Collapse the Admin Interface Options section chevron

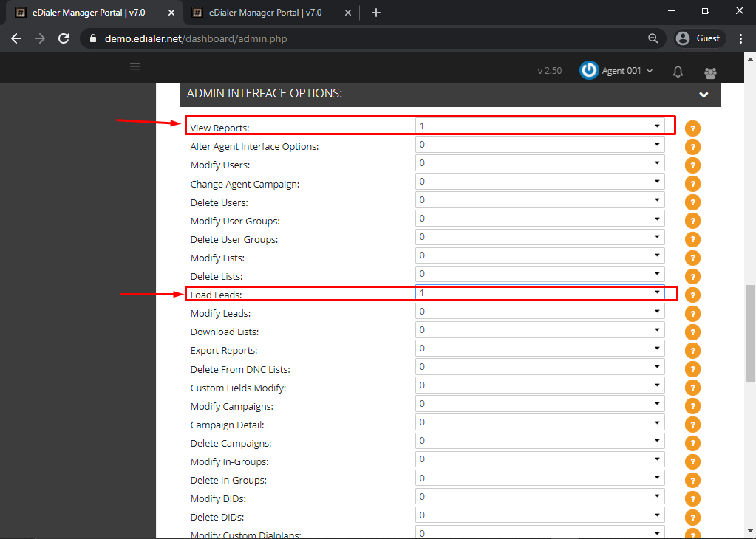[704, 95]
